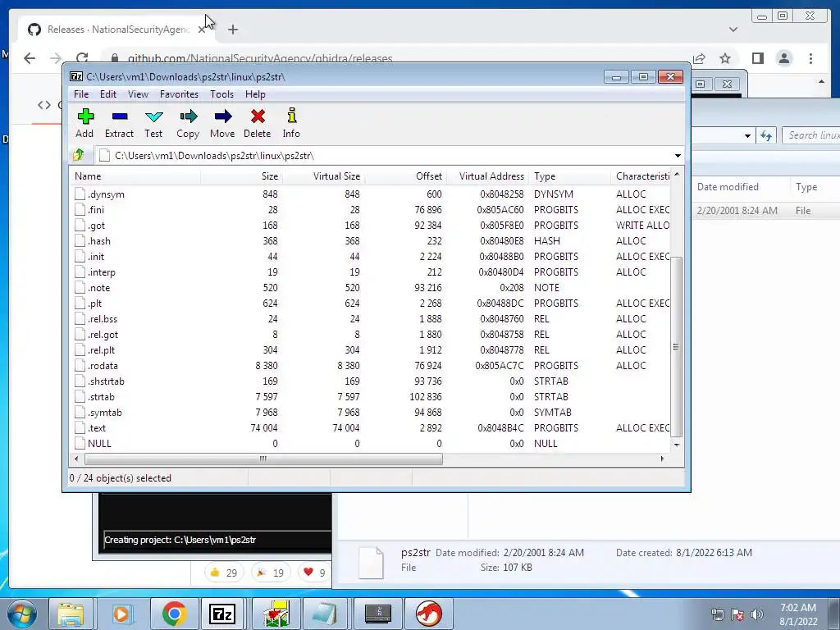The height and width of the screenshot is (630, 840).
Task: Toggle Chrome side panel icon
Action: tap(757, 58)
